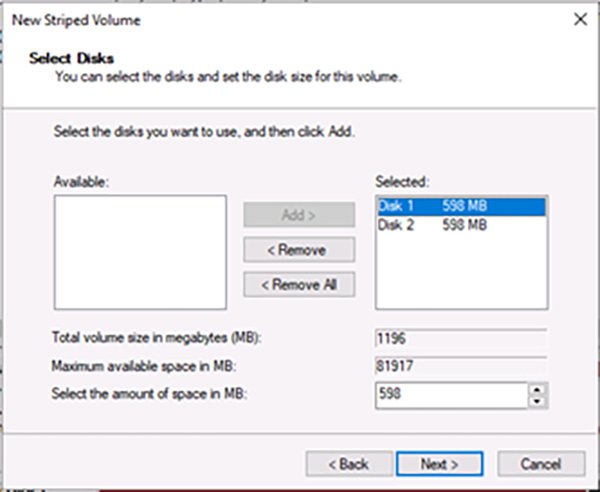Increase space amount with the up spinner arrow
The image size is (600, 492).
tap(538, 389)
